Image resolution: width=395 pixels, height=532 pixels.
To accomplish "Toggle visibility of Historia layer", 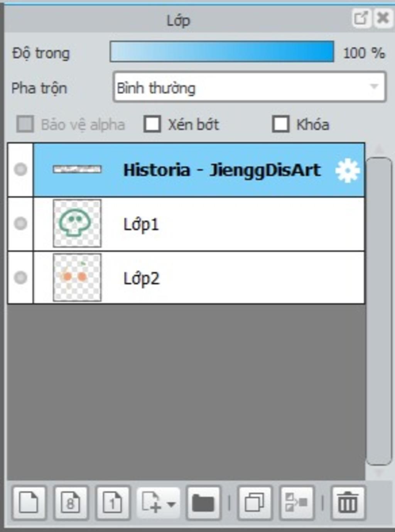I will click(x=20, y=169).
